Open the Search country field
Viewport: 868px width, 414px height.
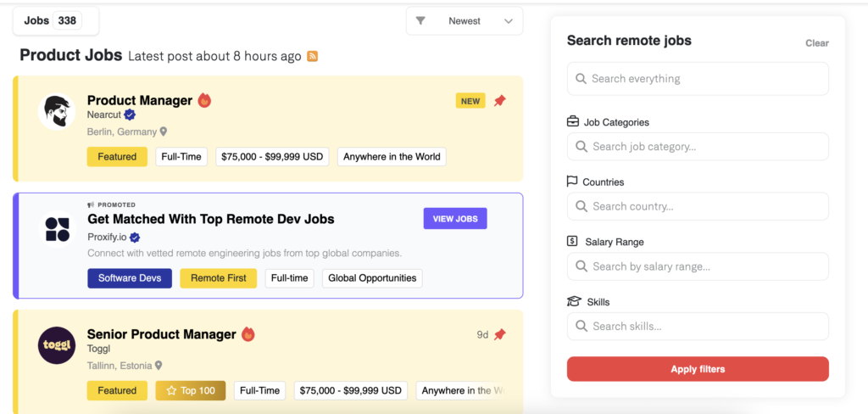tap(698, 206)
